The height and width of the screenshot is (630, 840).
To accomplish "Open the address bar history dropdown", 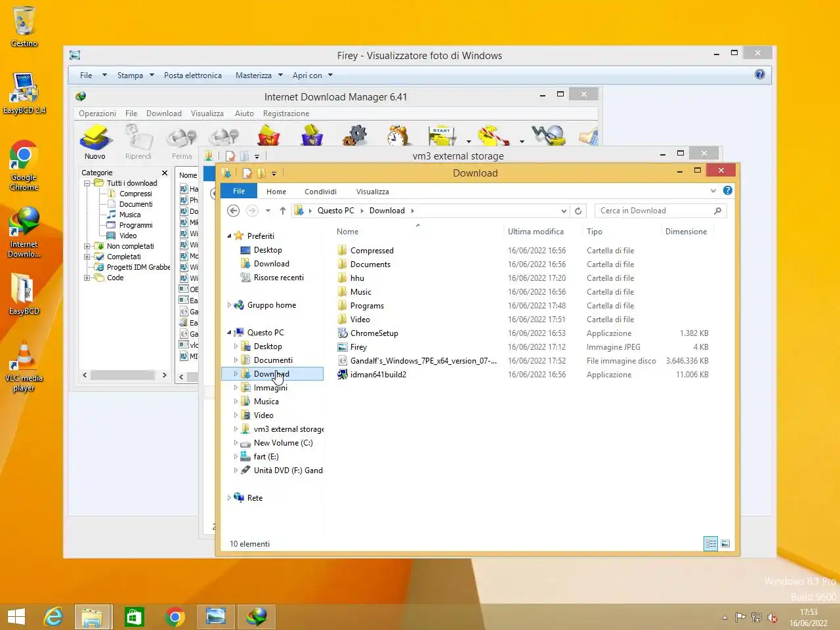I will coord(563,211).
